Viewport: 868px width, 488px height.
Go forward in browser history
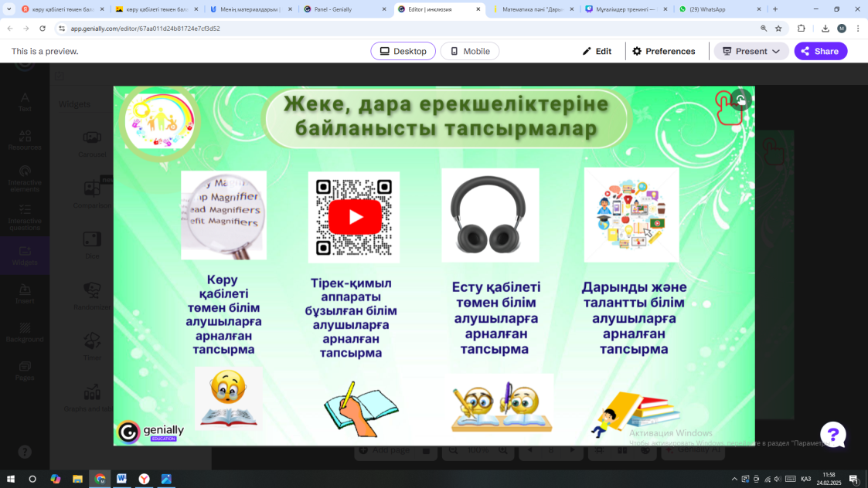[x=26, y=29]
